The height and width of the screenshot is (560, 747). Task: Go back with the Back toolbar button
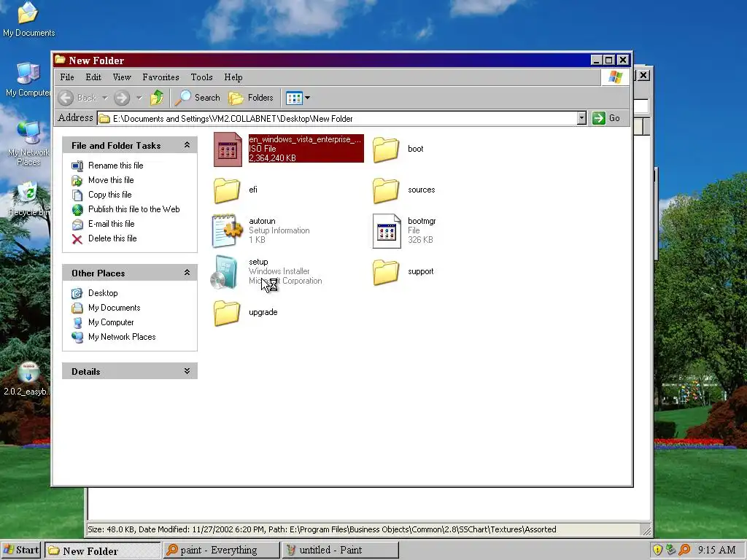click(x=77, y=98)
